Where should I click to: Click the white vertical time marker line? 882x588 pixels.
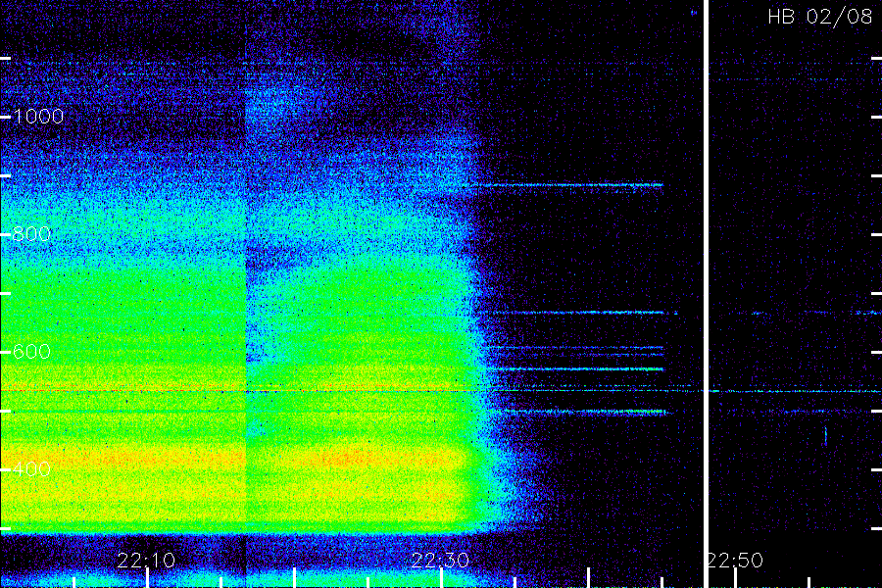(x=706, y=294)
